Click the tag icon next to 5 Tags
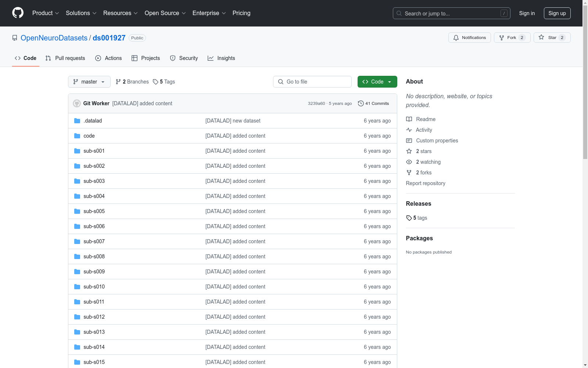588x368 pixels. click(155, 82)
